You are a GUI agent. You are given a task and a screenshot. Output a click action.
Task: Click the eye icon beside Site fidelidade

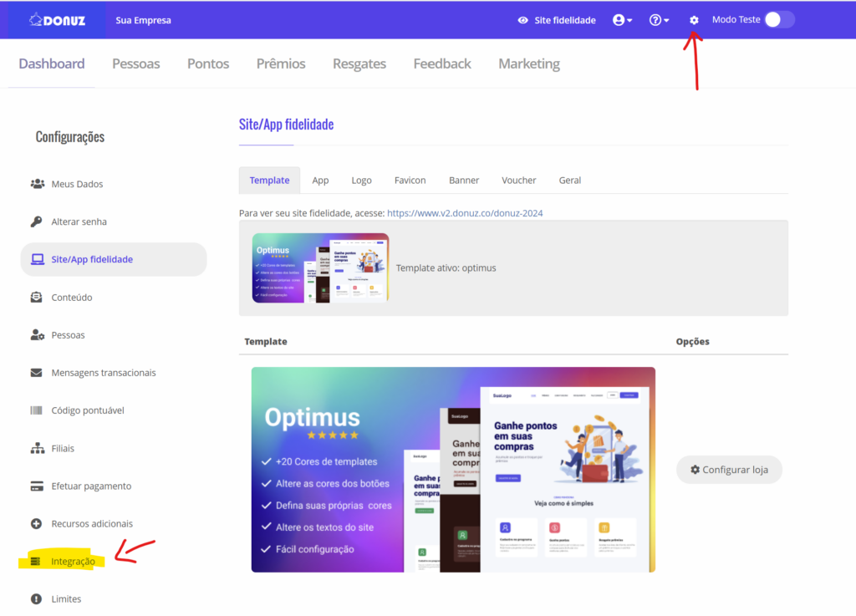click(523, 20)
